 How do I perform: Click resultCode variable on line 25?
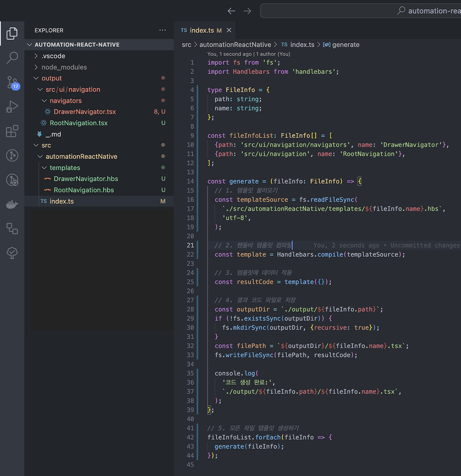click(255, 282)
